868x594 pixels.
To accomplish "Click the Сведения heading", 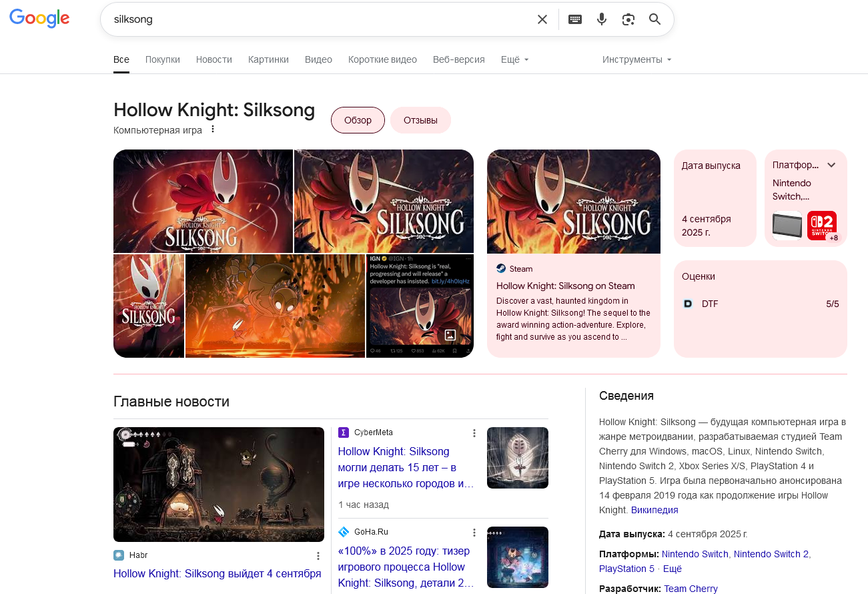I will [x=626, y=396].
